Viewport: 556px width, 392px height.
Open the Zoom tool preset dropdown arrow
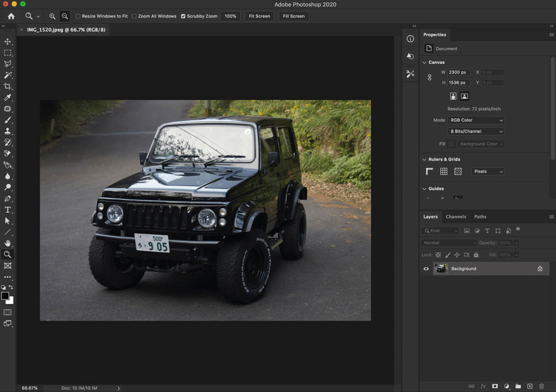point(38,17)
